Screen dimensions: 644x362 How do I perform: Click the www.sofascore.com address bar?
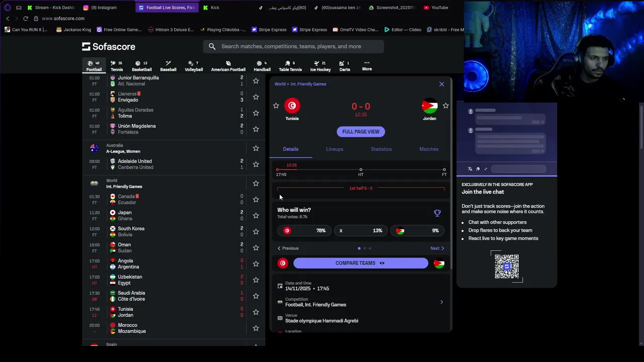coord(63,19)
